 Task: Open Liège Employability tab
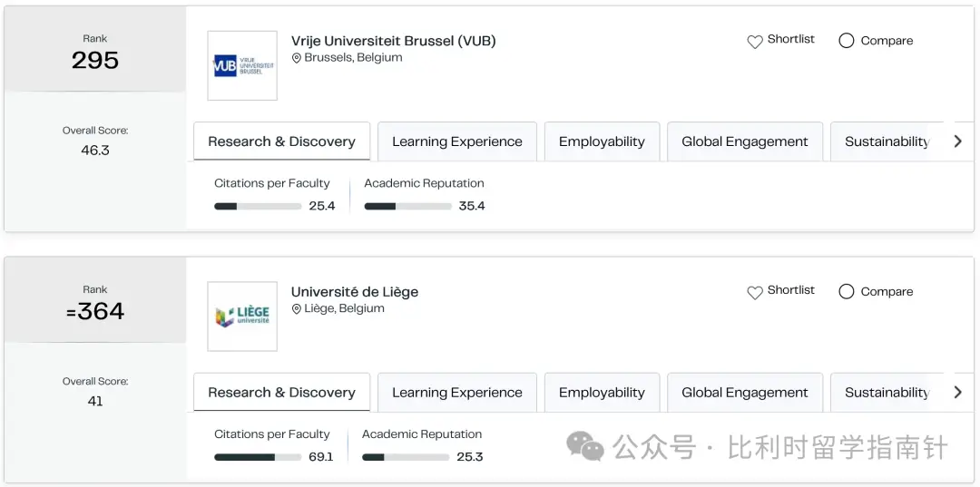pos(602,393)
